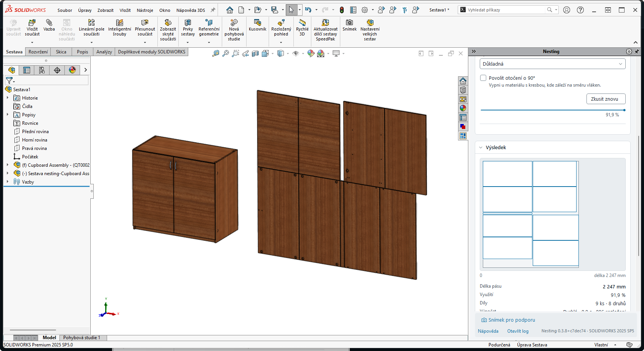Viewport: 644px width, 351px height.
Task: Open the Home icon in the top toolbar
Action: pos(230,10)
